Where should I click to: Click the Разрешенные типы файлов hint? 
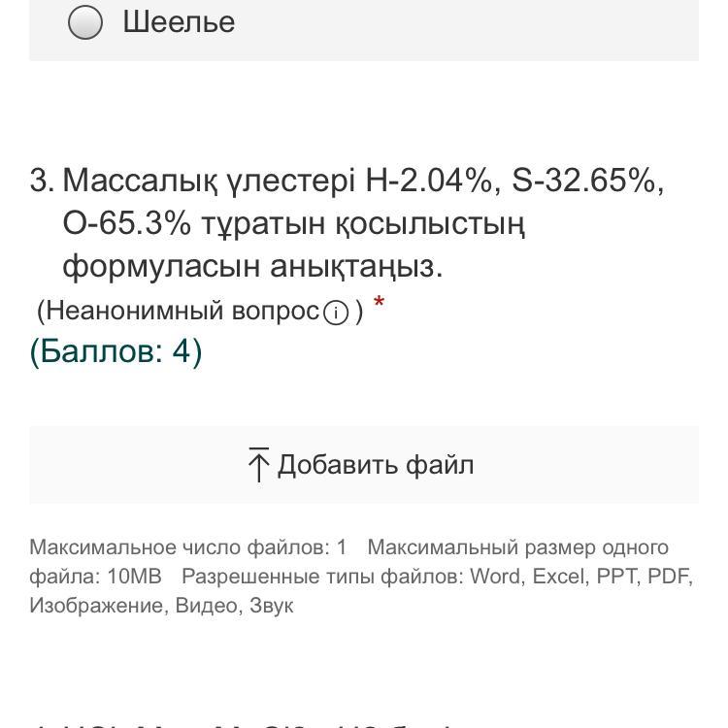point(437,577)
